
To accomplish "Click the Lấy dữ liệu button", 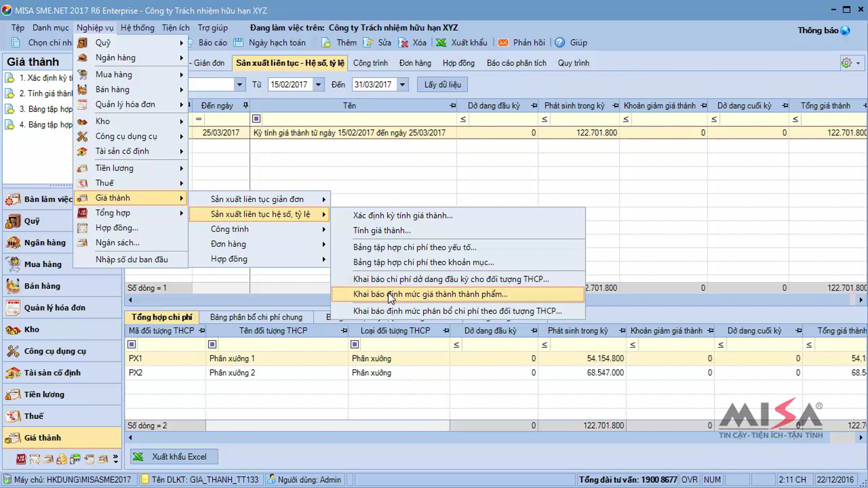I will 442,85.
